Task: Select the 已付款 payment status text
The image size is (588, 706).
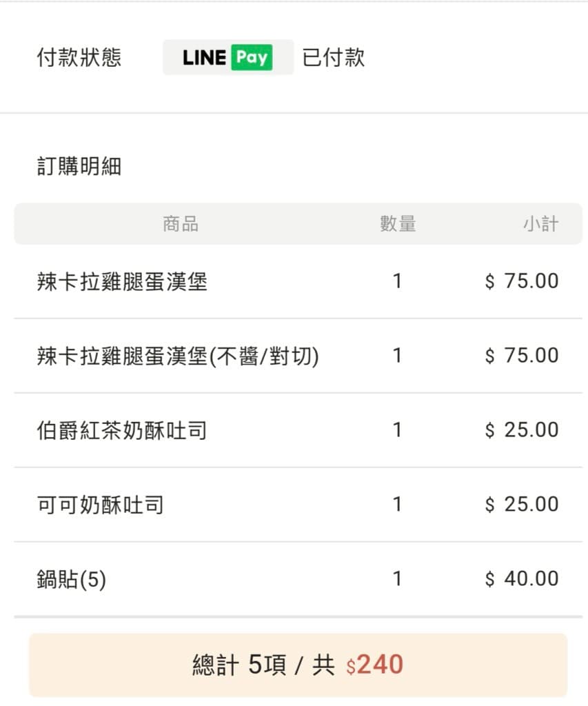Action: point(333,57)
